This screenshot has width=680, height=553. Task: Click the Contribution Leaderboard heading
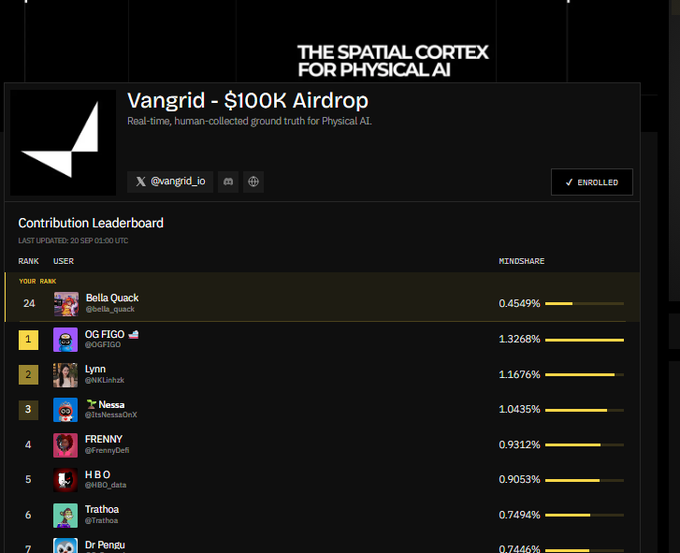pyautogui.click(x=91, y=223)
